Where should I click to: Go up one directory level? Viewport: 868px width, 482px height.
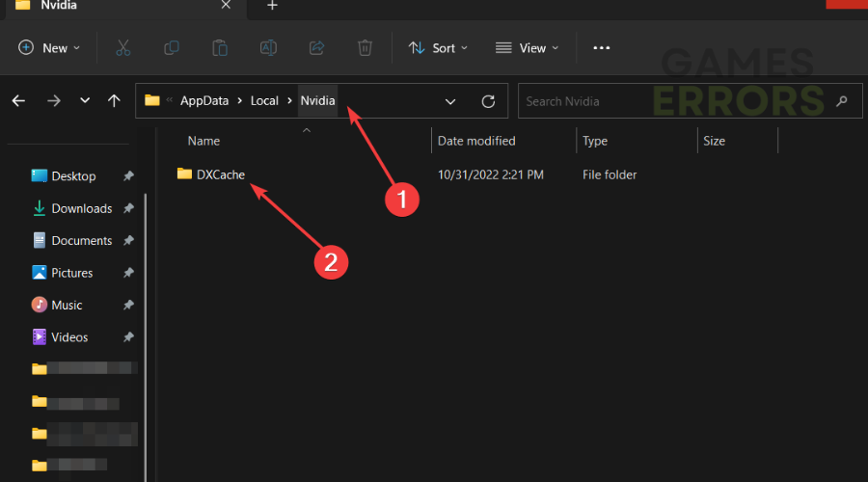click(x=114, y=100)
